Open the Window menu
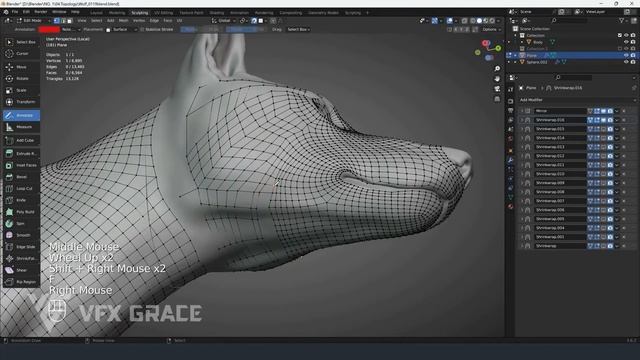The width and height of the screenshot is (640, 360). [59, 12]
